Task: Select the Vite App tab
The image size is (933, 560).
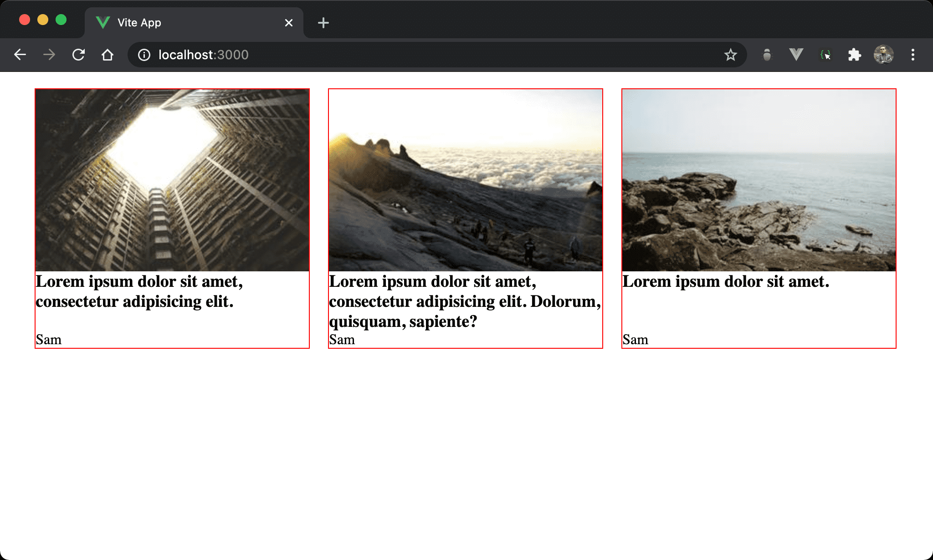Action: tap(182, 23)
